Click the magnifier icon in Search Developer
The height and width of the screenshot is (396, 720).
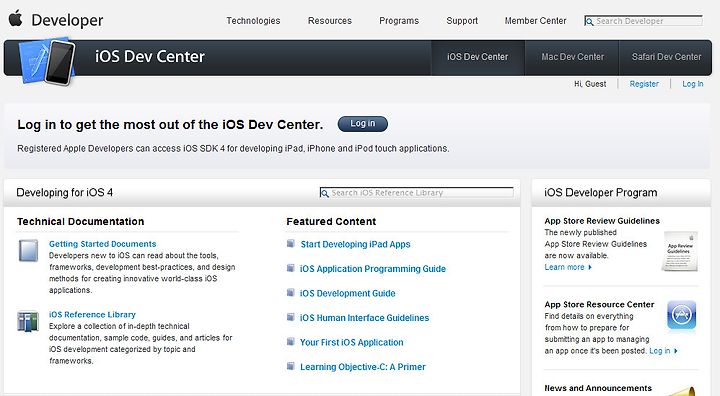coord(589,21)
